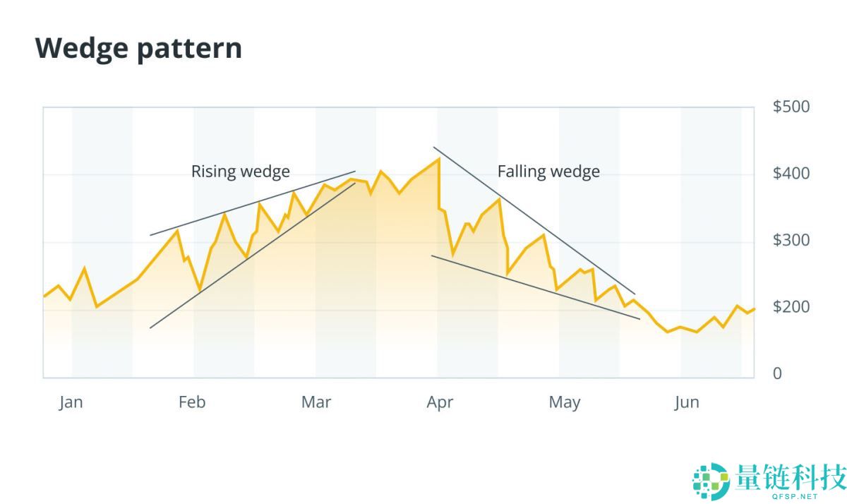Select the Feb month label

[x=192, y=402]
